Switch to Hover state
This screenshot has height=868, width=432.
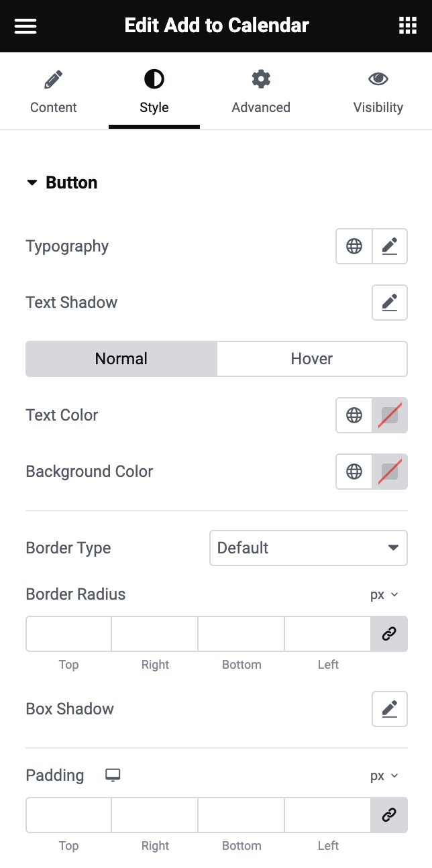[312, 359]
